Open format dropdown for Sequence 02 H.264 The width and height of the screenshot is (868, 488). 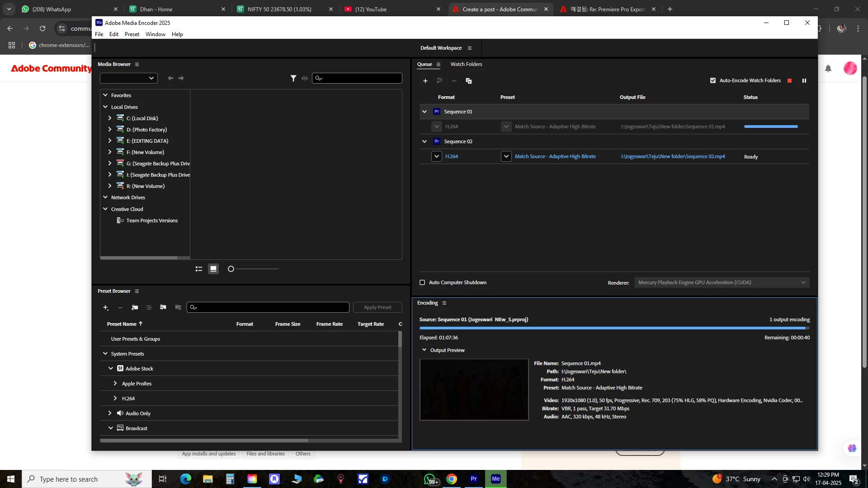pos(436,156)
